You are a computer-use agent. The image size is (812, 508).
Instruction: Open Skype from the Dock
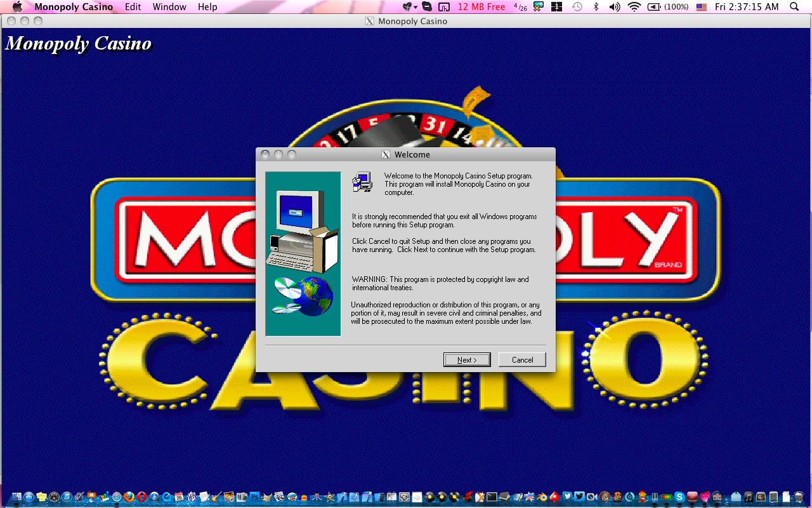679,497
